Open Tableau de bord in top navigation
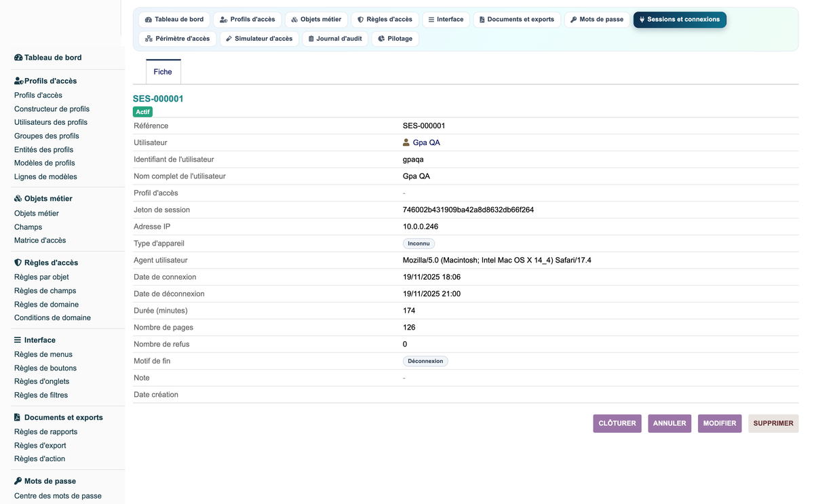Image resolution: width=814 pixels, height=504 pixels. (x=174, y=20)
